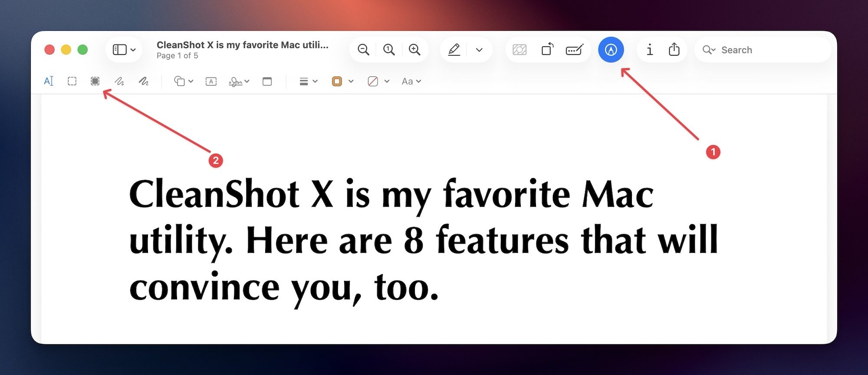
Task: Open the Aa Text Style menu
Action: pos(411,81)
